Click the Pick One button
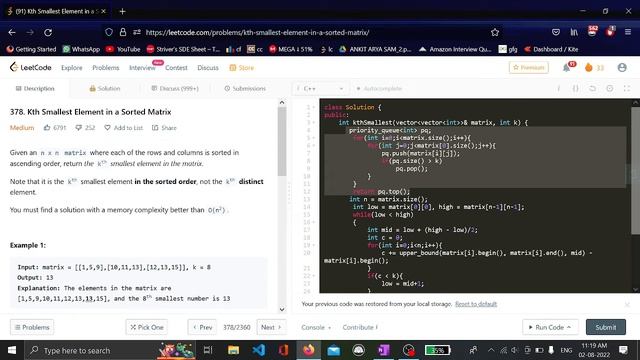 [x=147, y=327]
